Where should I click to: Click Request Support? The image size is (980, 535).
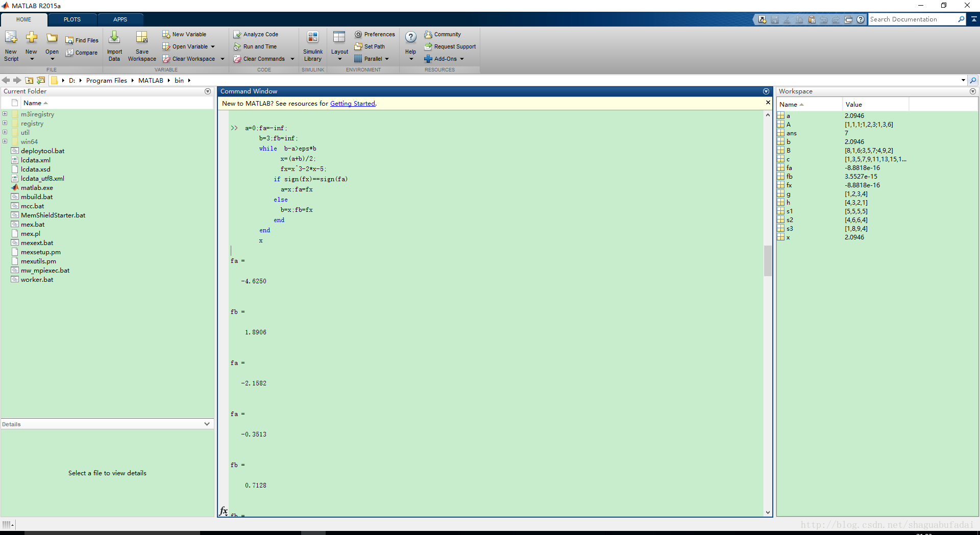[x=450, y=46]
